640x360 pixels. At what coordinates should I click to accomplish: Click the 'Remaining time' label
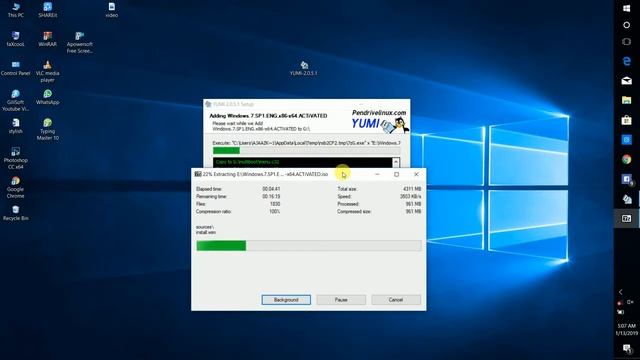click(x=211, y=196)
